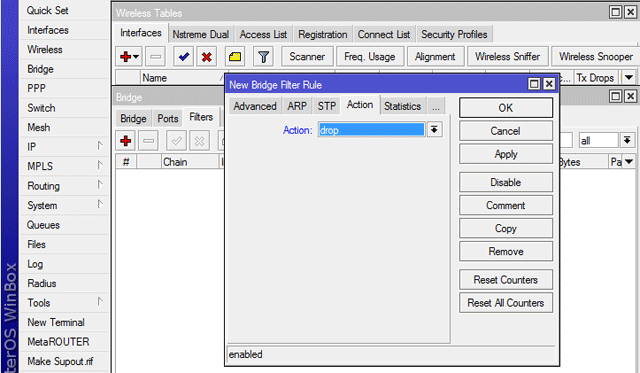Open PPP from the sidebar menu
The width and height of the screenshot is (640, 373).
click(x=36, y=88)
